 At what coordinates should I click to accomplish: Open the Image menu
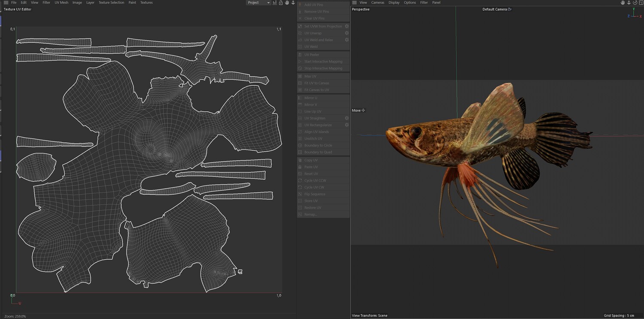77,3
